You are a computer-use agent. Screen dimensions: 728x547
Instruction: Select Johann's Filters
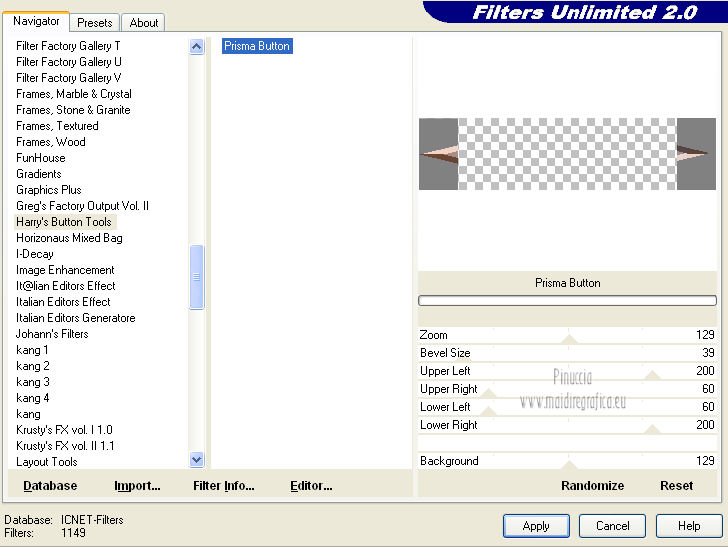52,334
